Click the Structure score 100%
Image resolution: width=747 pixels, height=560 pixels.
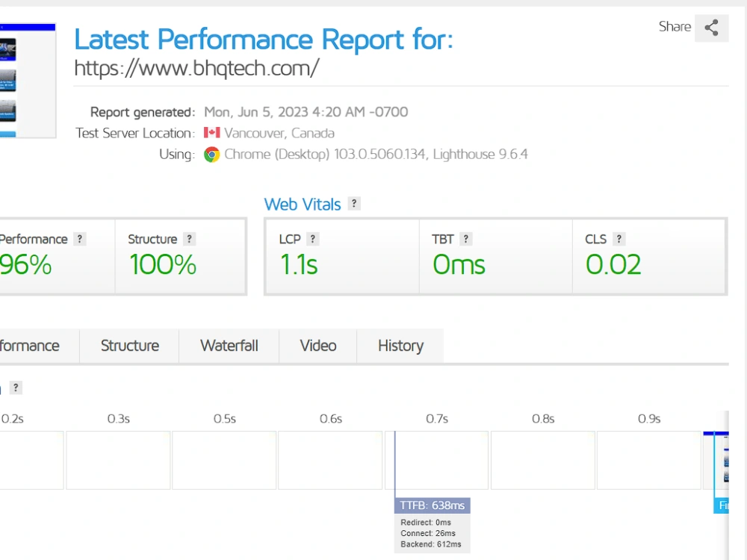tap(162, 265)
